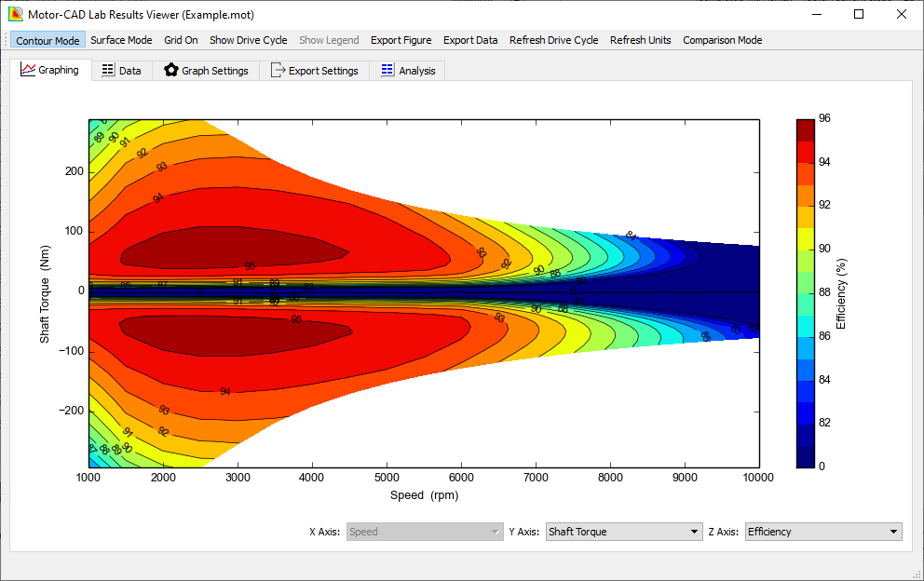Click the Export Settings arrow icon
Screen dimensions: 924x581
(278, 70)
